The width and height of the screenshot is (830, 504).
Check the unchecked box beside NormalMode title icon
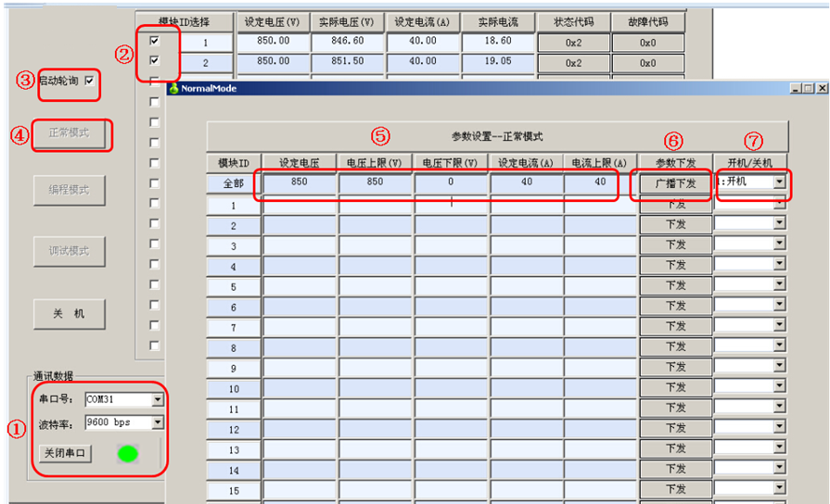155,82
